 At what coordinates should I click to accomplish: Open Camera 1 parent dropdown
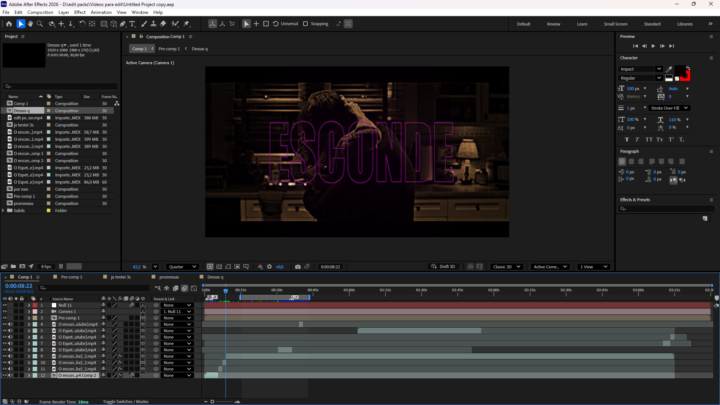[x=176, y=312]
